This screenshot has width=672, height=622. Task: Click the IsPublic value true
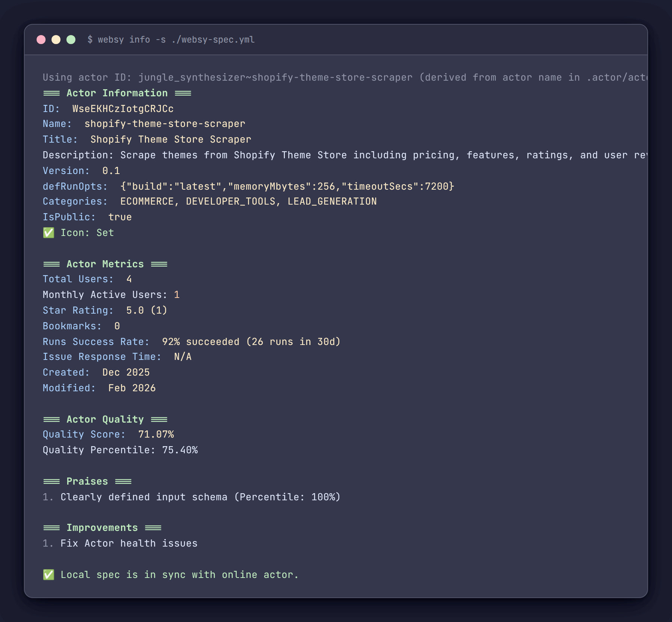(x=120, y=217)
